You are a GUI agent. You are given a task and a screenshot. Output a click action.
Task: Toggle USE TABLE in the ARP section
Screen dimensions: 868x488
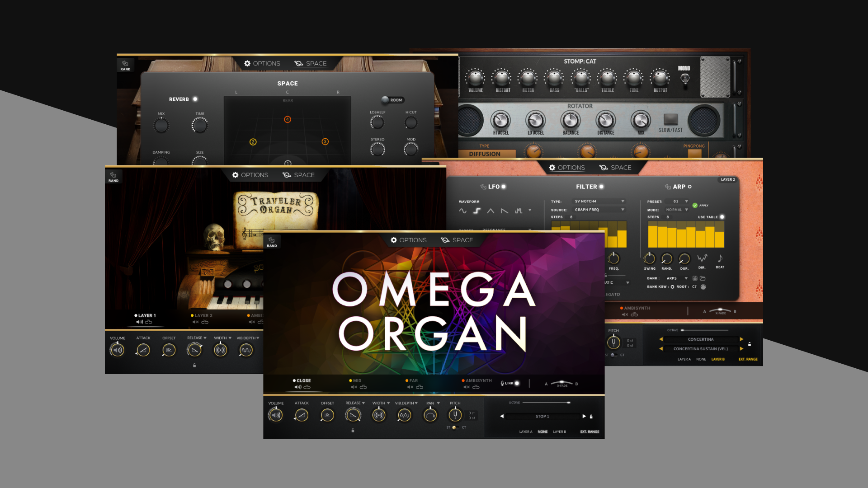722,217
